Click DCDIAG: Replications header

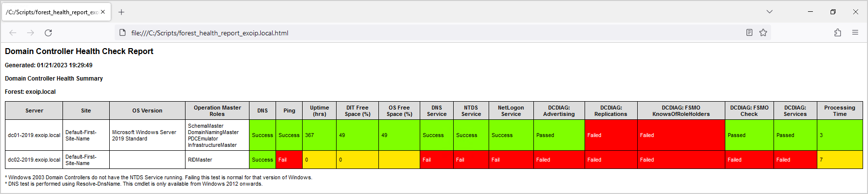[611, 111]
